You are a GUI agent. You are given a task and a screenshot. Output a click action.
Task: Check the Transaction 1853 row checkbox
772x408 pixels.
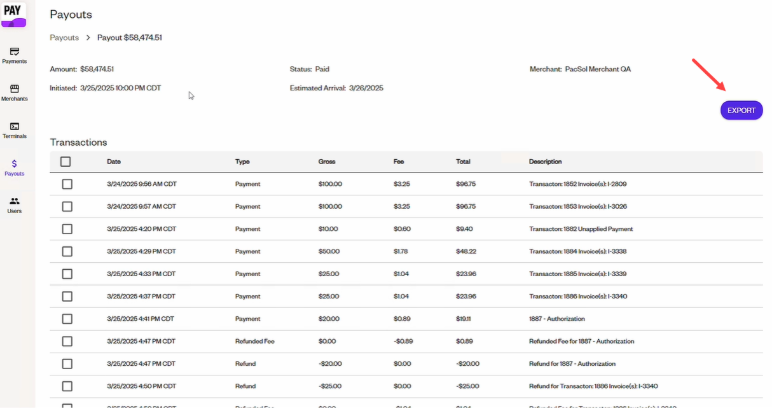(x=67, y=207)
